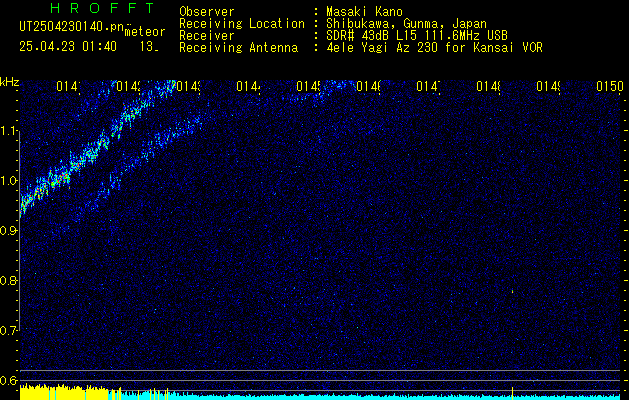Click the "Receiving Antenna" field label
This screenshot has height=400, width=629.
[x=238, y=48]
